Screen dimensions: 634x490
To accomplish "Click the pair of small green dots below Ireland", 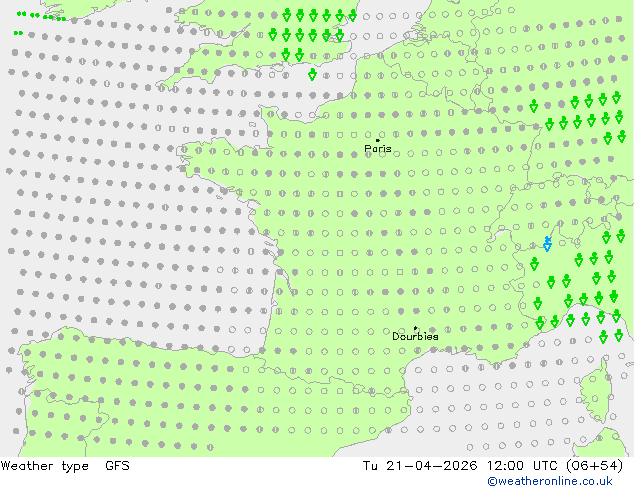I will click(19, 33).
